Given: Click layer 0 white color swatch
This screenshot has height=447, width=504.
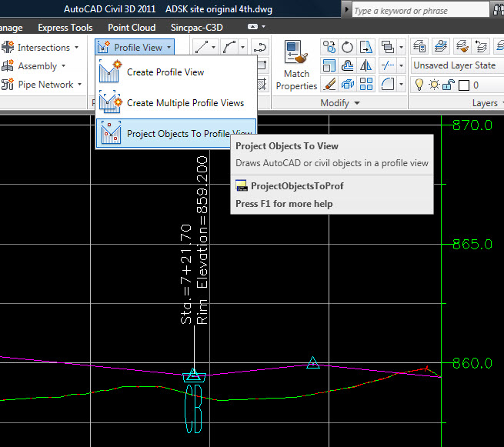Looking at the screenshot, I should 463,85.
